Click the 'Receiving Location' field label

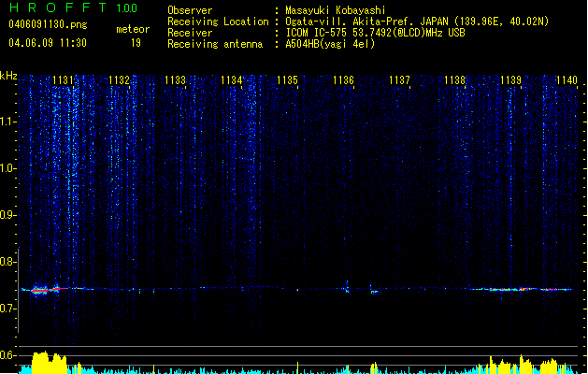[218, 22]
